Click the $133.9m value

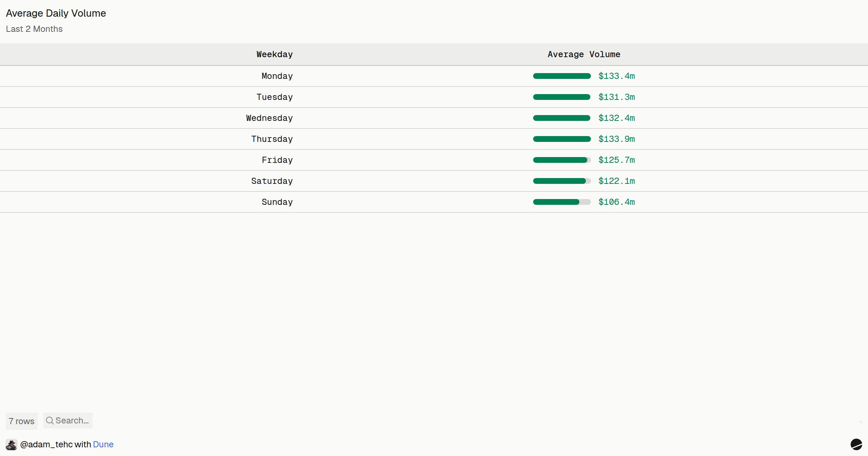point(617,139)
